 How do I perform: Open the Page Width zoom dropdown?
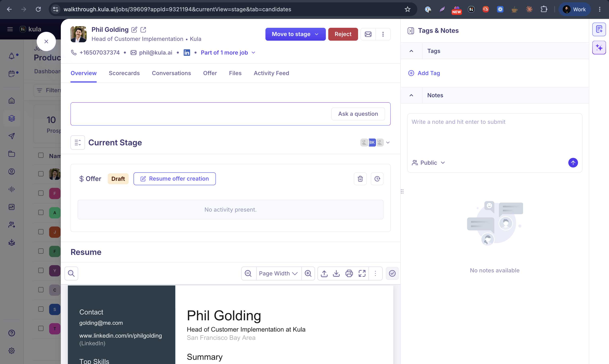click(x=279, y=273)
